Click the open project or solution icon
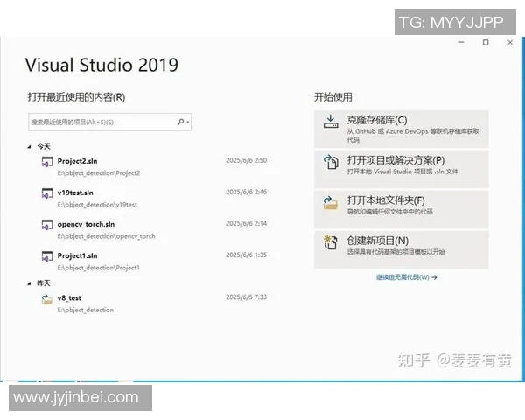Screen dimensions: 525x420 tap(331, 162)
